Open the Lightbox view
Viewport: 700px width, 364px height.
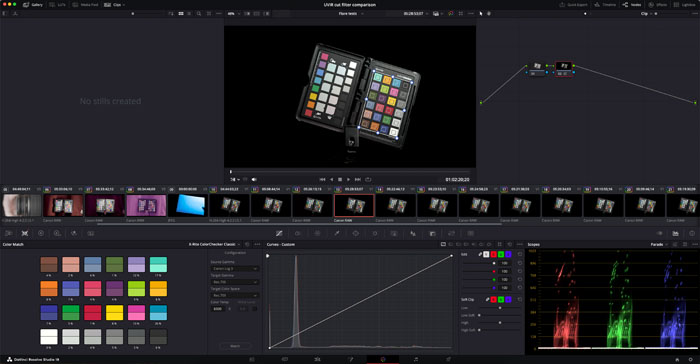pos(684,4)
